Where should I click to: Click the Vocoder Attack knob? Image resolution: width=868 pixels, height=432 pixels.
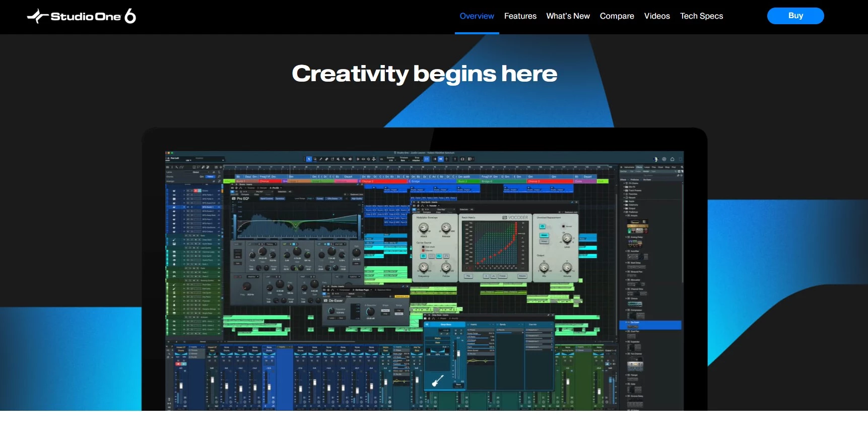point(424,228)
